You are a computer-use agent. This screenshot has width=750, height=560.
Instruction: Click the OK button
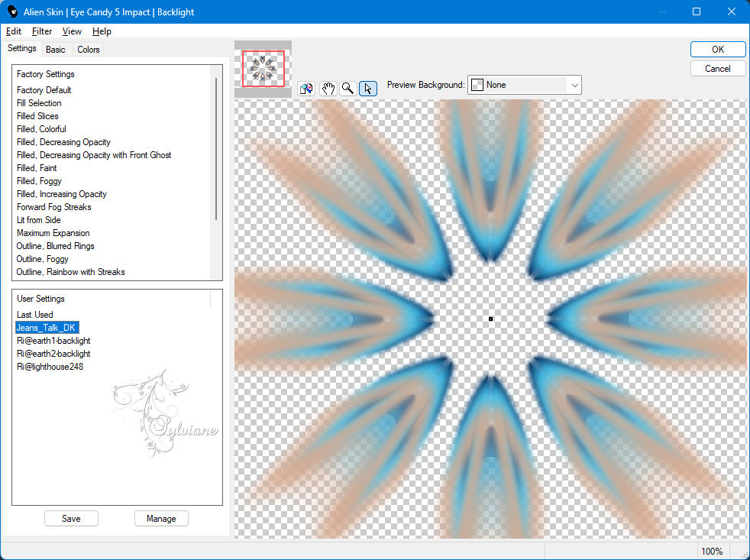point(717,50)
